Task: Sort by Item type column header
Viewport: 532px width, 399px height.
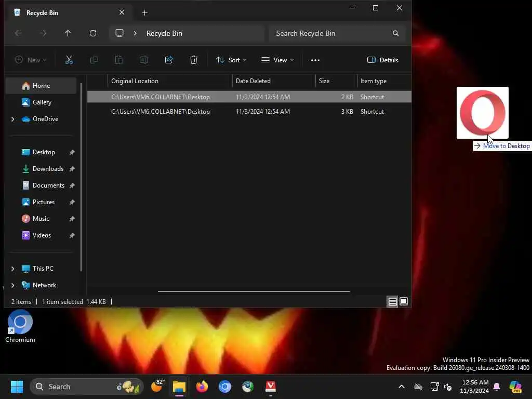Action: 384,81
